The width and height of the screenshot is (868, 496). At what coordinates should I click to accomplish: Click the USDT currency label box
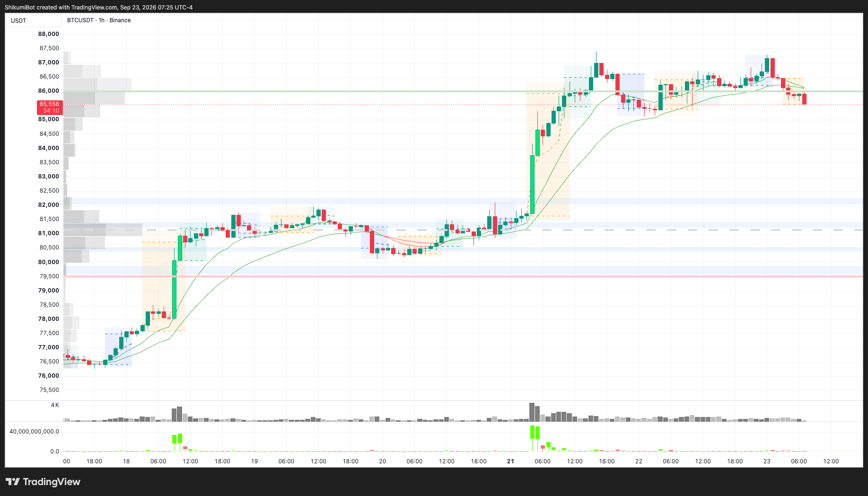(34, 20)
